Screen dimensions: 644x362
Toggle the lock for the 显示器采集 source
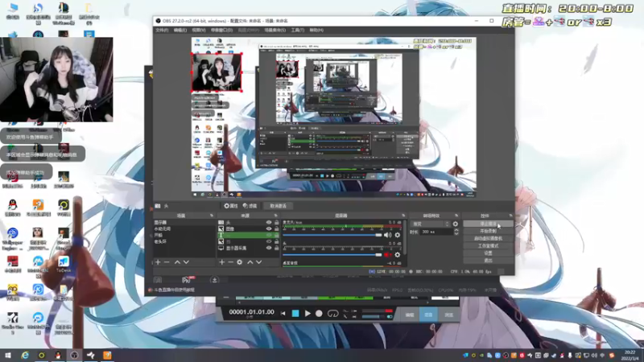[x=276, y=249]
